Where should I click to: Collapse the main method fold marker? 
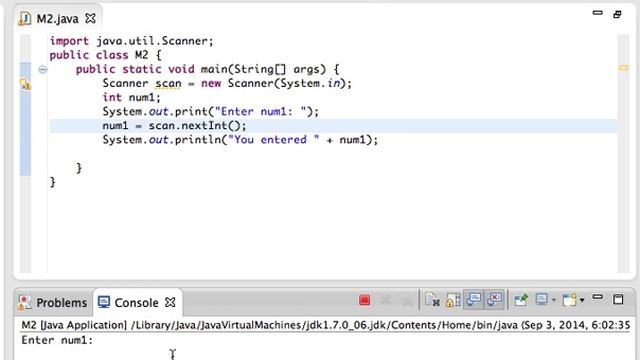click(42, 69)
